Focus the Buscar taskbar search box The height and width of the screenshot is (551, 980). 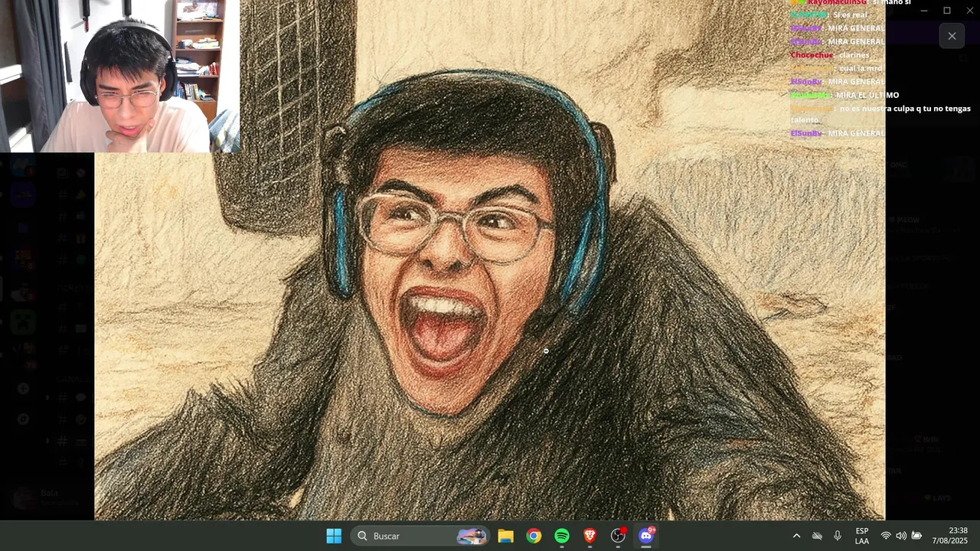tap(421, 536)
